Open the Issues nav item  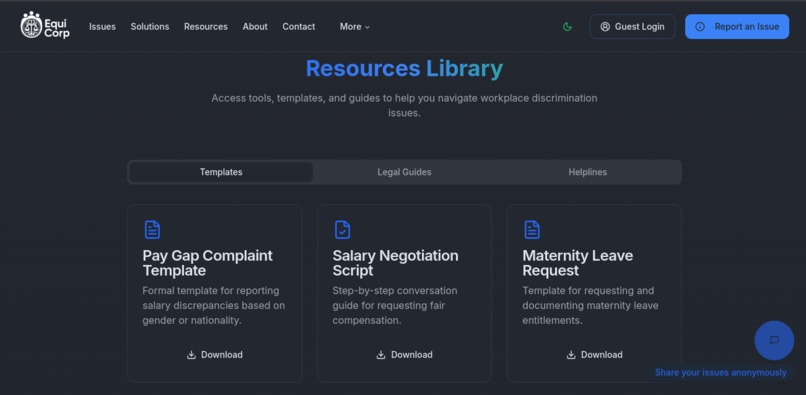tap(102, 27)
